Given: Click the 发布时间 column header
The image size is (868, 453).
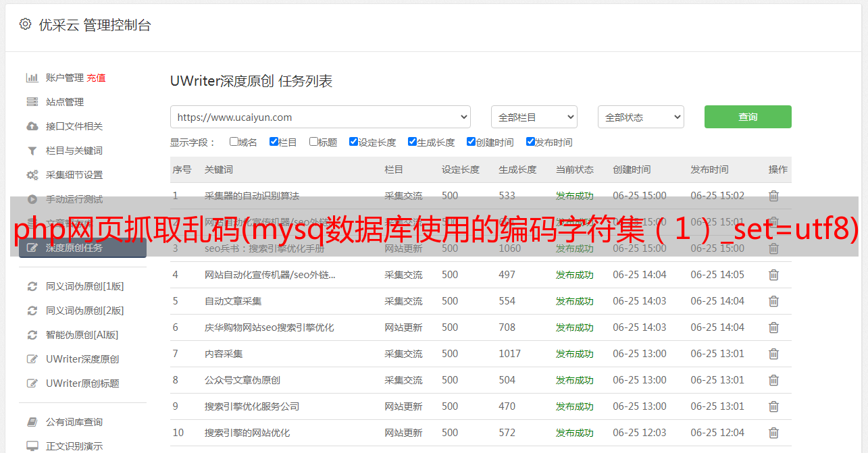Looking at the screenshot, I should coord(709,169).
